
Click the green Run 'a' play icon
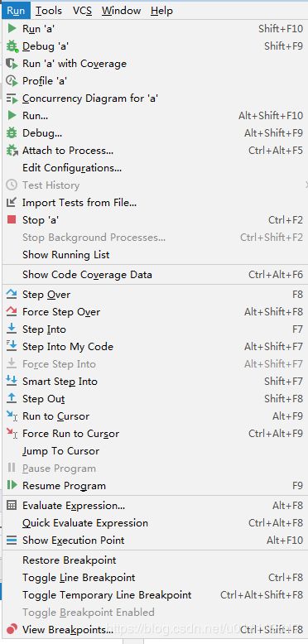click(12, 29)
